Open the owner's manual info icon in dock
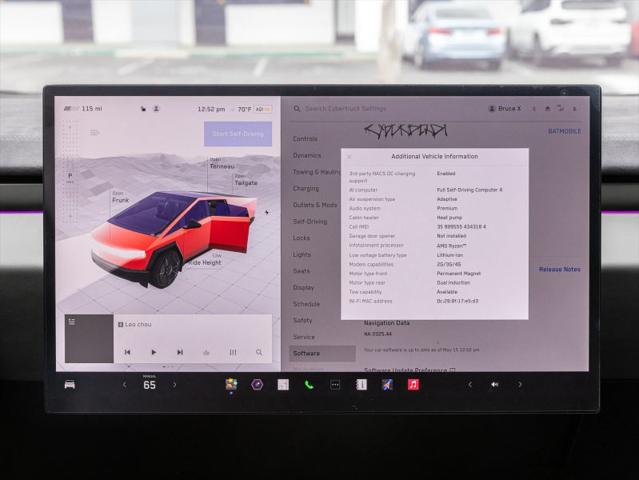The height and width of the screenshot is (480, 639). (361, 385)
